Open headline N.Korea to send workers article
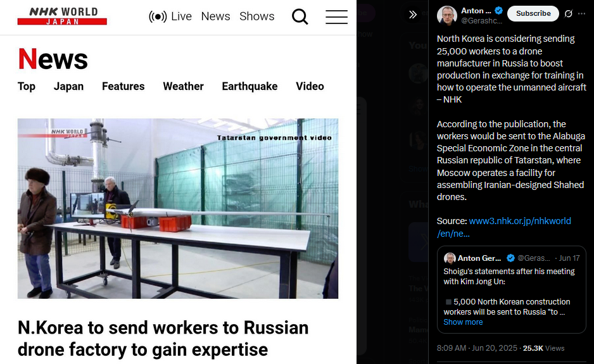This screenshot has width=594, height=364. [163, 339]
